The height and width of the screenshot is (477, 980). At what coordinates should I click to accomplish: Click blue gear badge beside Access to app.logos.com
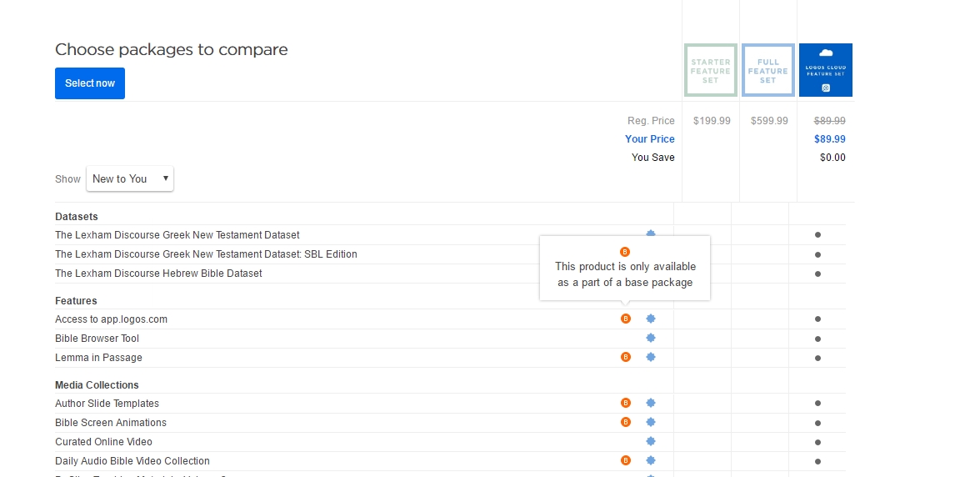[x=651, y=319]
